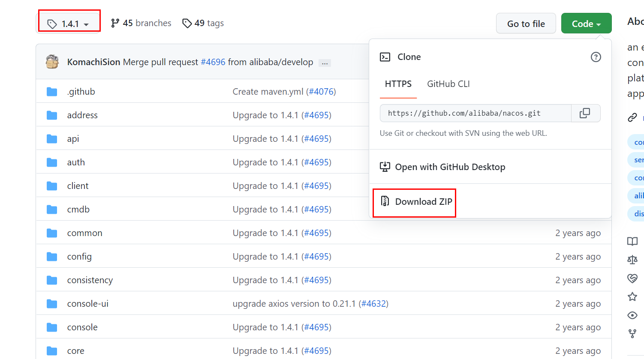Click the core folder icon

click(x=52, y=351)
